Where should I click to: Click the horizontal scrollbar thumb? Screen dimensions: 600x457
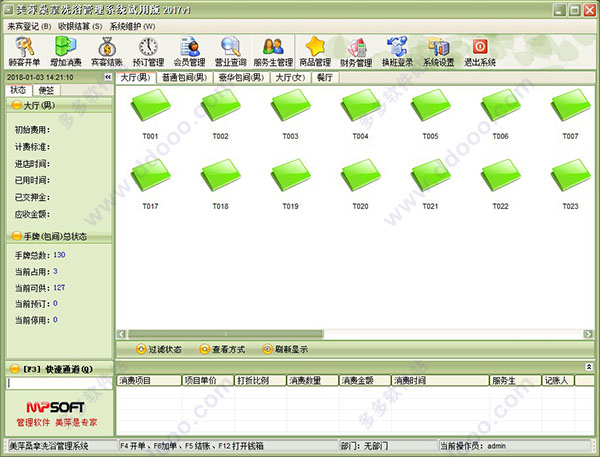225,334
